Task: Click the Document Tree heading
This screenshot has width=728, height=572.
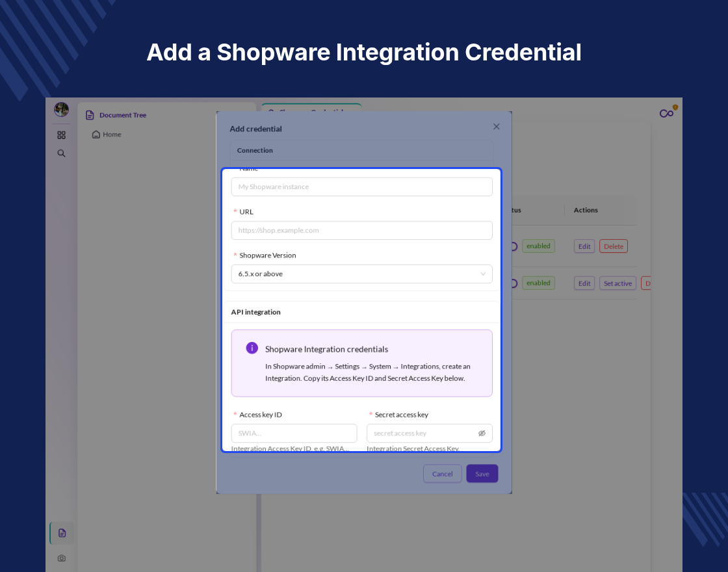Action: click(x=123, y=115)
